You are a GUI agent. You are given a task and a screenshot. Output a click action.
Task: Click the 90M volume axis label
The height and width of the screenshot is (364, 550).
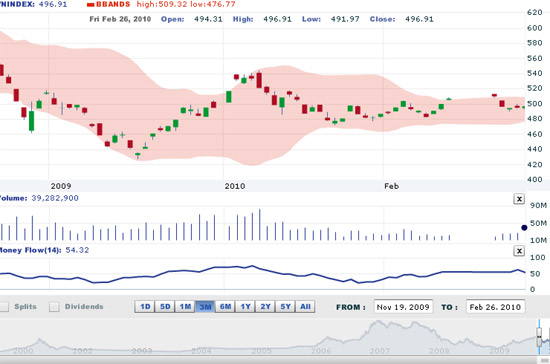(x=538, y=205)
